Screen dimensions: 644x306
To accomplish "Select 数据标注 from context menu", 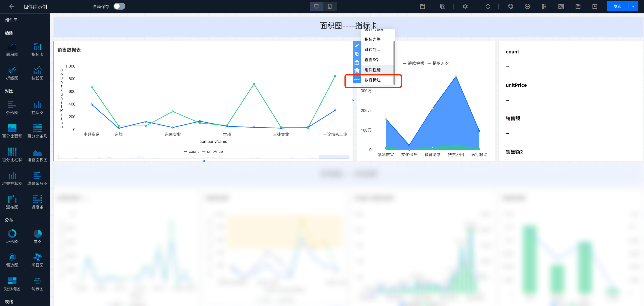I will pos(372,80).
